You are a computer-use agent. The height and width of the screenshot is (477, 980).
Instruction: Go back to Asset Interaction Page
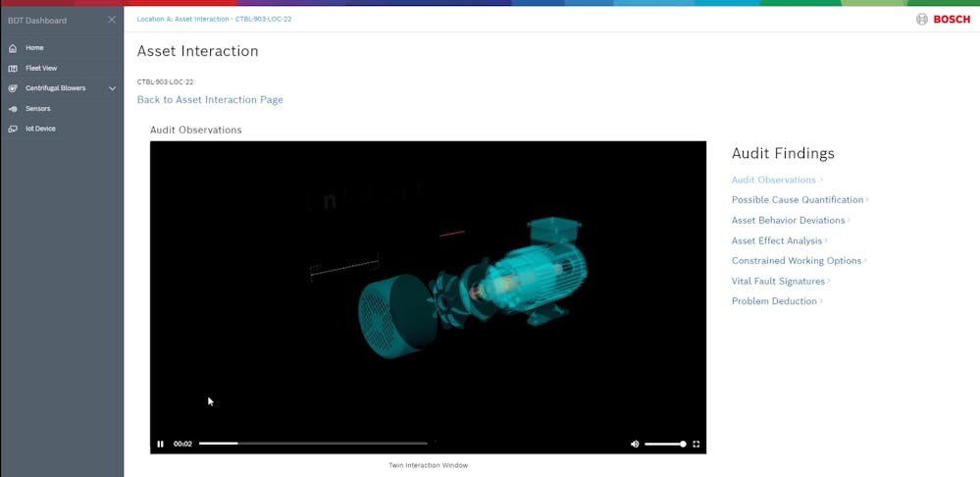coord(210,100)
